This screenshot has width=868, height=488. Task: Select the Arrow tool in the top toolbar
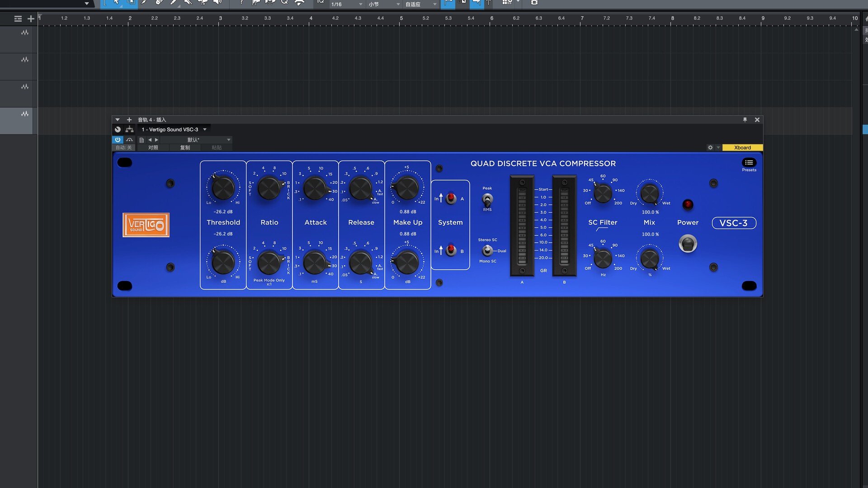[x=116, y=2]
